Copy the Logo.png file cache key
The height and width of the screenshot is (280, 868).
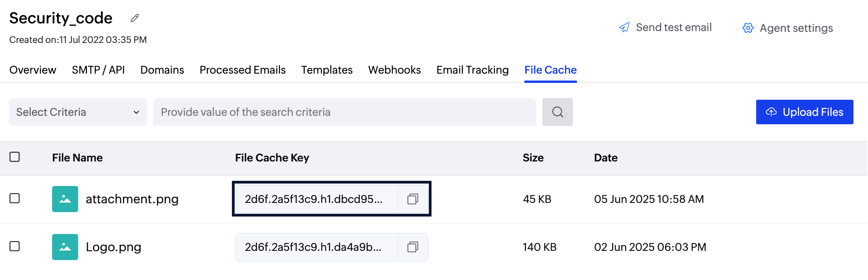413,247
